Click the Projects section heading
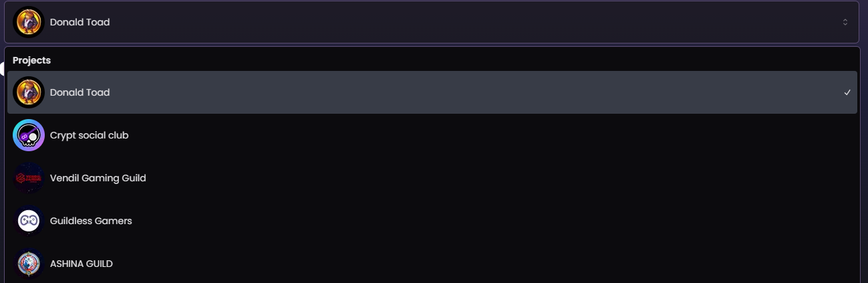This screenshot has width=868, height=283. [x=31, y=60]
